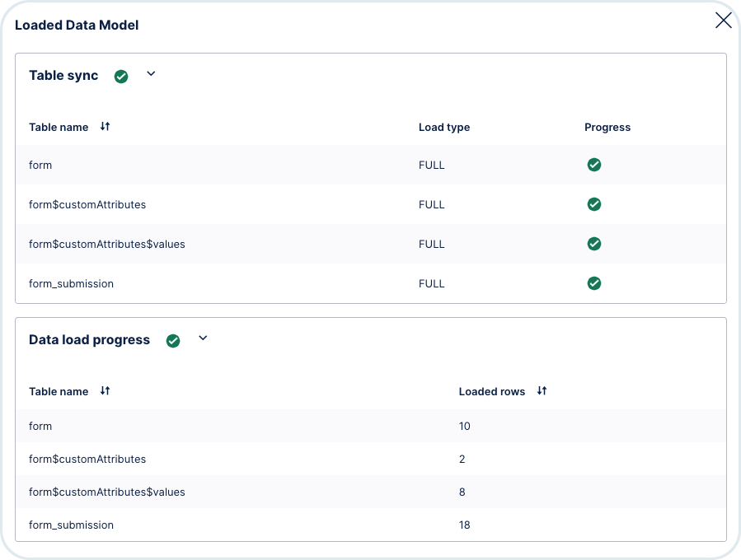
Task: Sort Table sync by Table name
Action: tap(105, 127)
